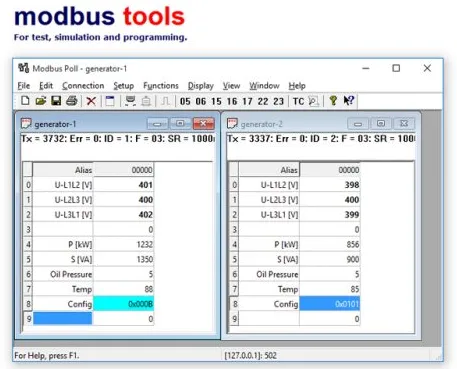Select function 06 in toolbar
This screenshot has width=457, height=369.
point(201,101)
